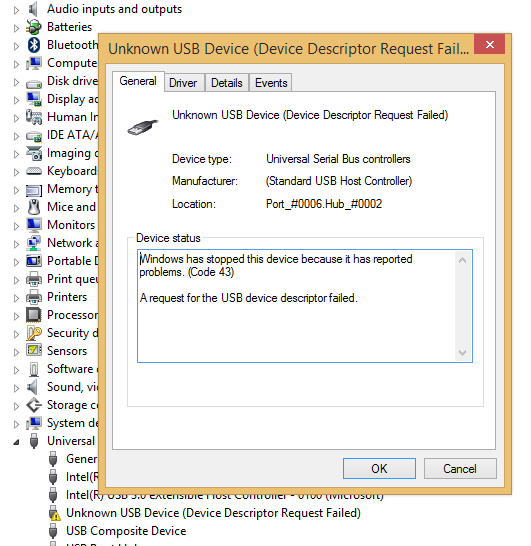Screen dimensions: 531x546
Task: Expand the Processors tree node
Action: click(x=16, y=317)
